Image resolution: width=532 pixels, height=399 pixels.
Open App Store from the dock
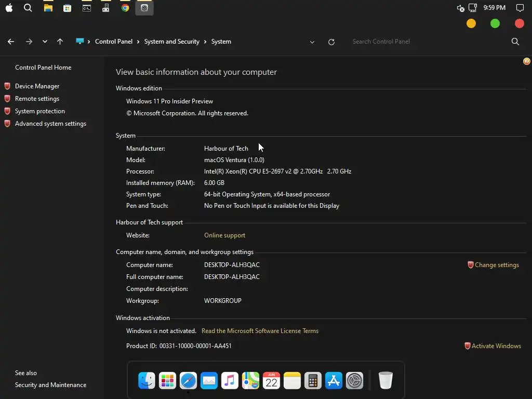pos(334,380)
